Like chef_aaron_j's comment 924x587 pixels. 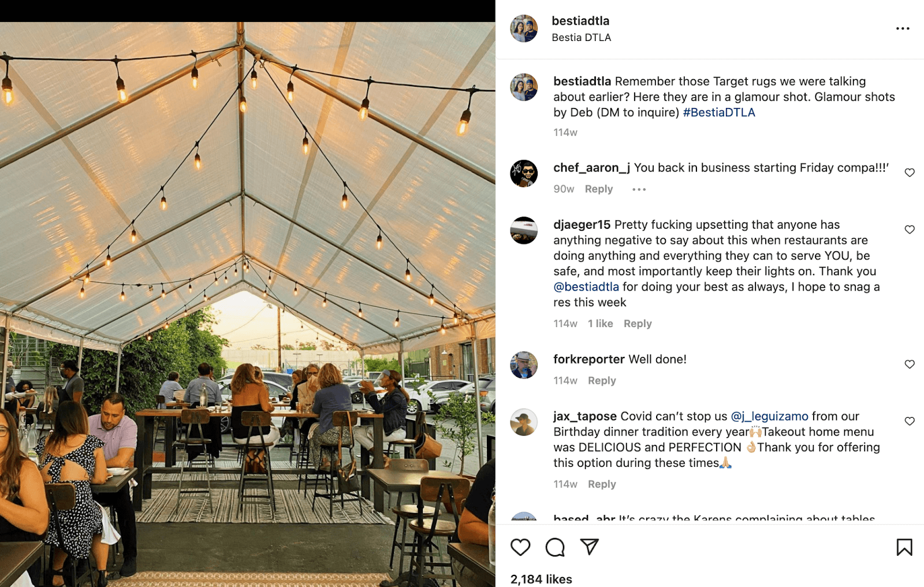pos(910,172)
